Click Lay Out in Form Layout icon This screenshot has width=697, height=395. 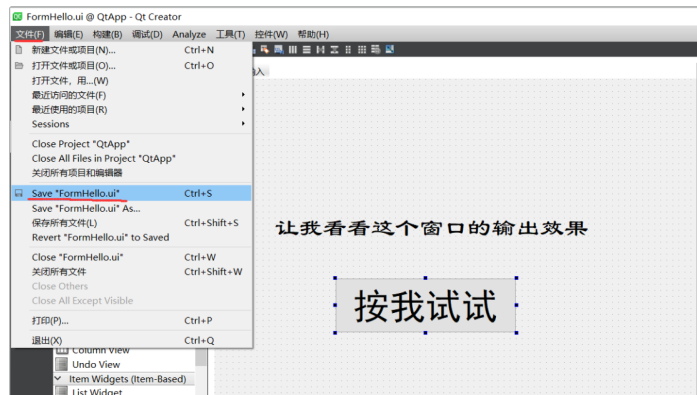pos(348,49)
